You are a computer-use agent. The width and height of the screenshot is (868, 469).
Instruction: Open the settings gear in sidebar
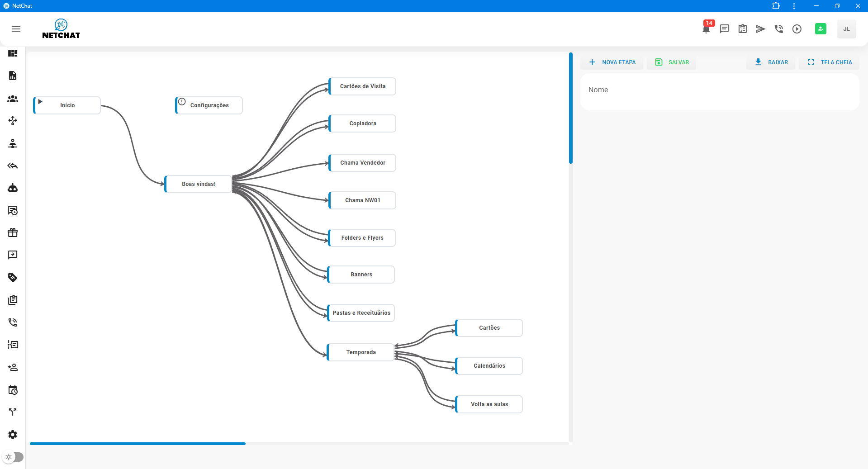coord(13,435)
